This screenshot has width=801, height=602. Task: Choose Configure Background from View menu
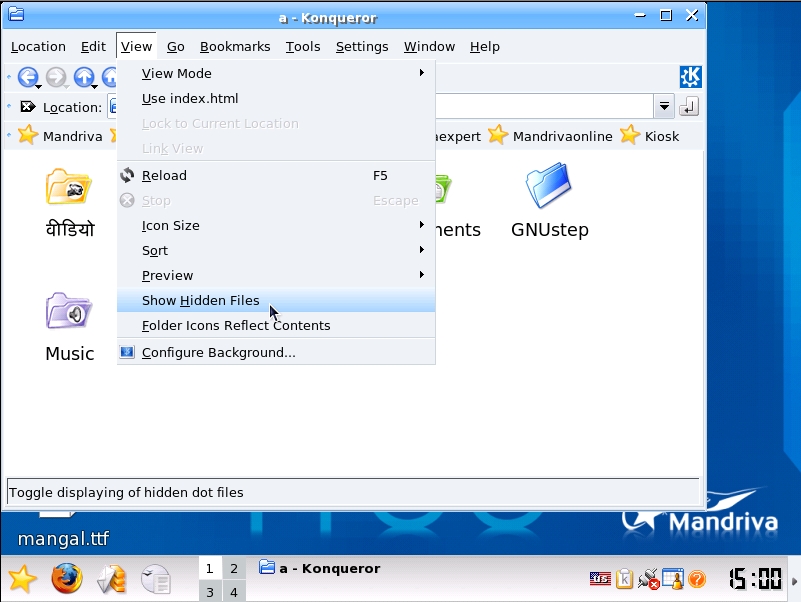218,353
